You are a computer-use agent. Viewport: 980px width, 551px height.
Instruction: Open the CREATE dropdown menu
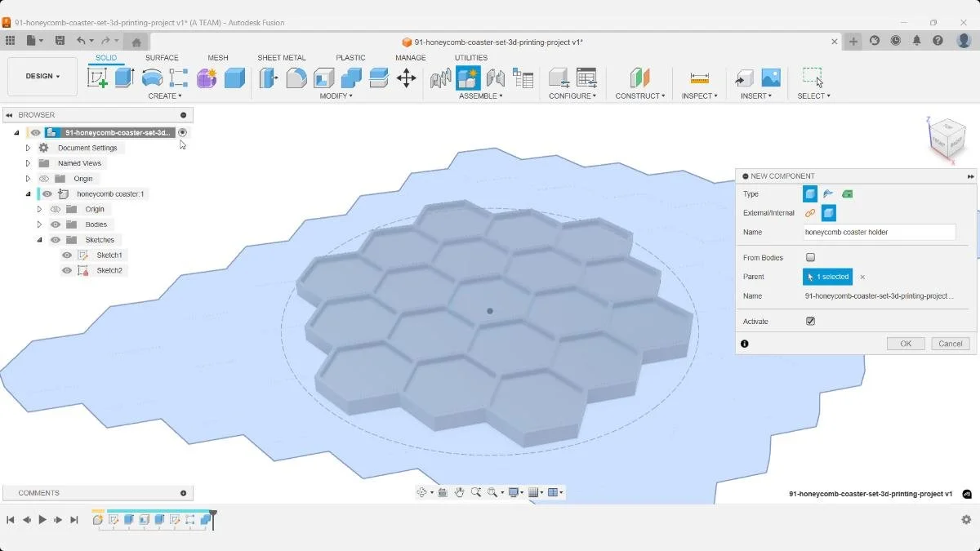[x=165, y=96]
